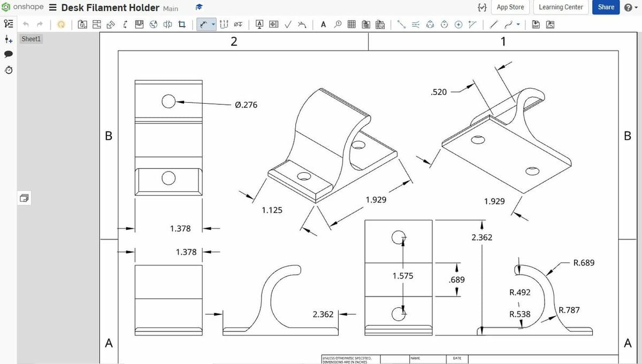Select the R.492 radius dimension
Viewport: 642px width, 364px height.
tap(520, 292)
